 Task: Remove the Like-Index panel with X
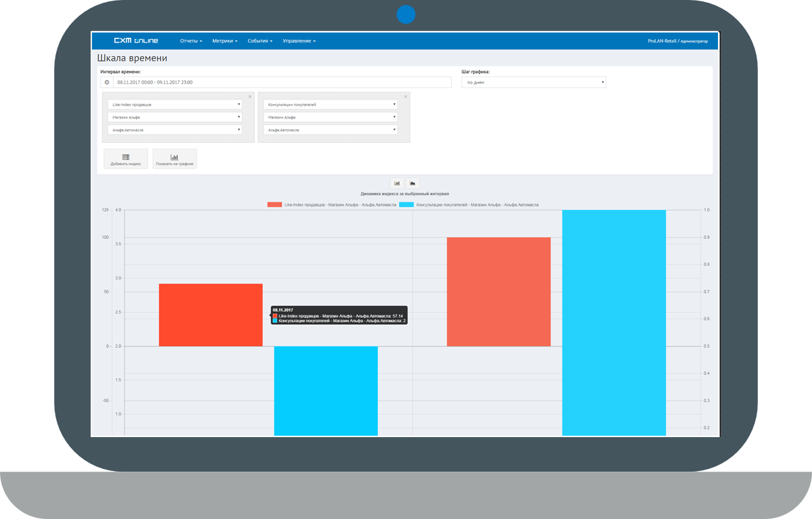click(x=249, y=97)
